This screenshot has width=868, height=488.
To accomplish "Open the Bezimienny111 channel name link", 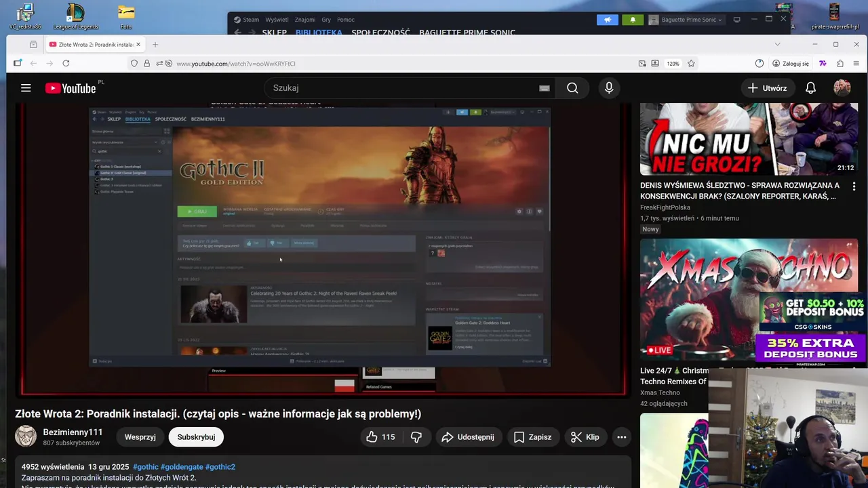I will click(x=73, y=432).
